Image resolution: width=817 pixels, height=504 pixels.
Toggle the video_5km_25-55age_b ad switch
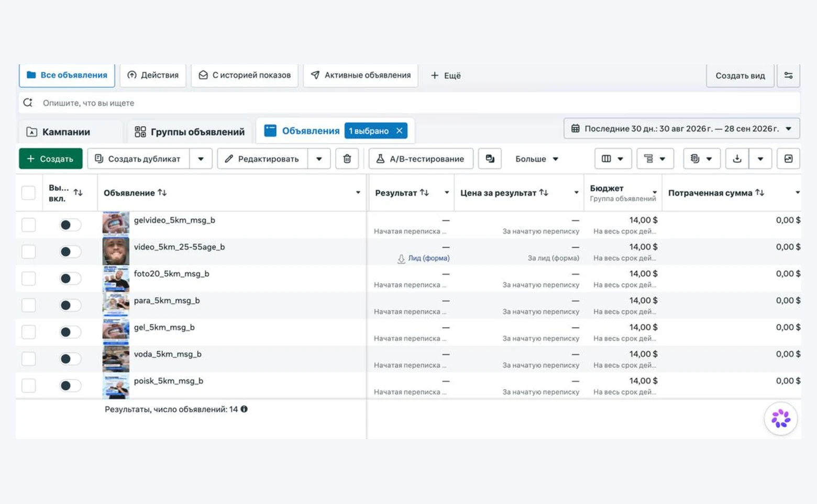pos(70,252)
